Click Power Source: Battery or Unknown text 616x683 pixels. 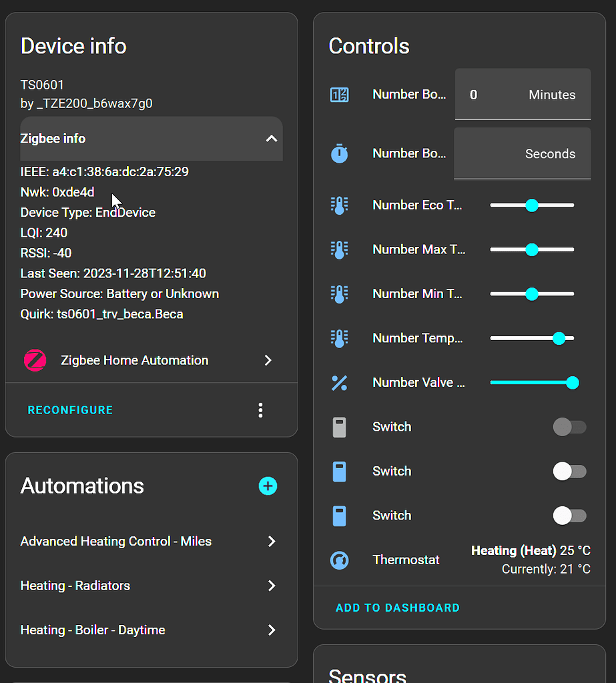tap(120, 294)
